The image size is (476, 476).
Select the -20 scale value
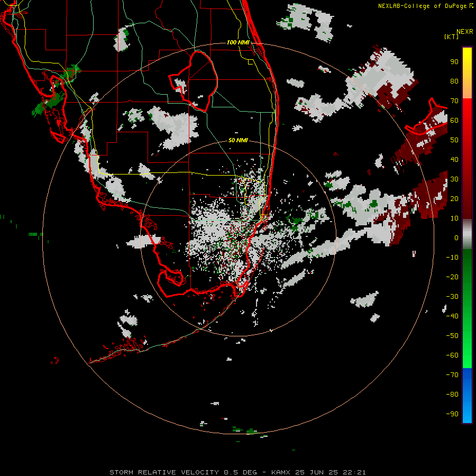coord(452,277)
